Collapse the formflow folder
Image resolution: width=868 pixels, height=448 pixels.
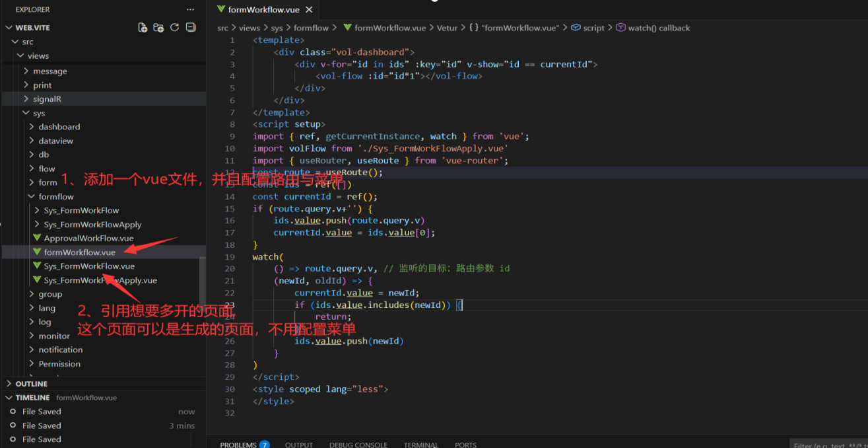(x=55, y=197)
